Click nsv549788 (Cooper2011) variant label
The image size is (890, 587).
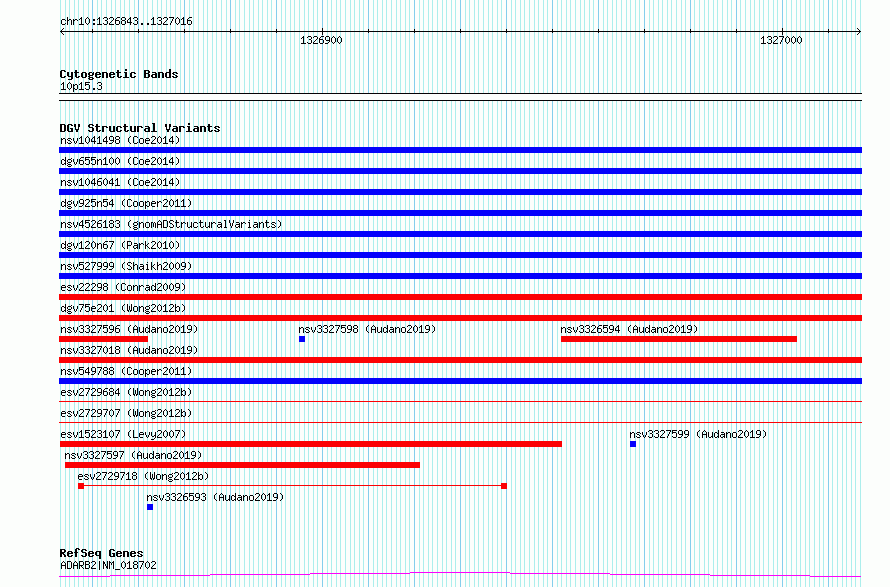[x=126, y=371]
